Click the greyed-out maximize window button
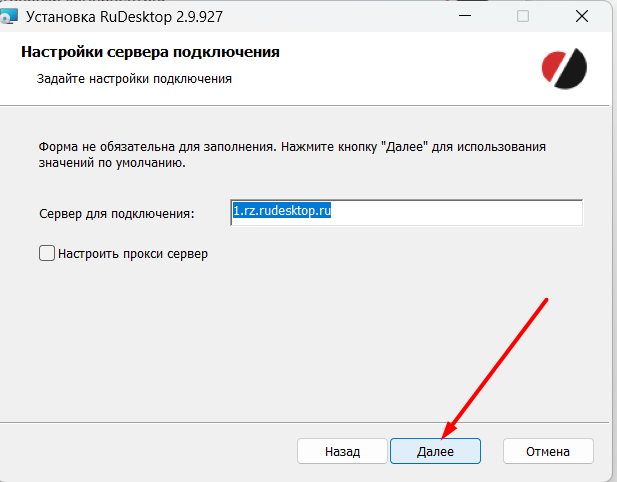The width and height of the screenshot is (617, 482). (522, 17)
